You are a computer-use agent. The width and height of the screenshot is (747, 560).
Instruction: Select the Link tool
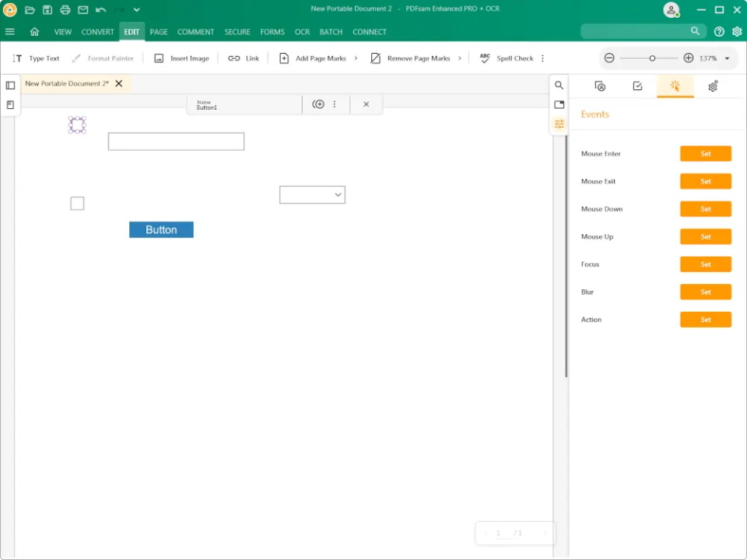[244, 58]
